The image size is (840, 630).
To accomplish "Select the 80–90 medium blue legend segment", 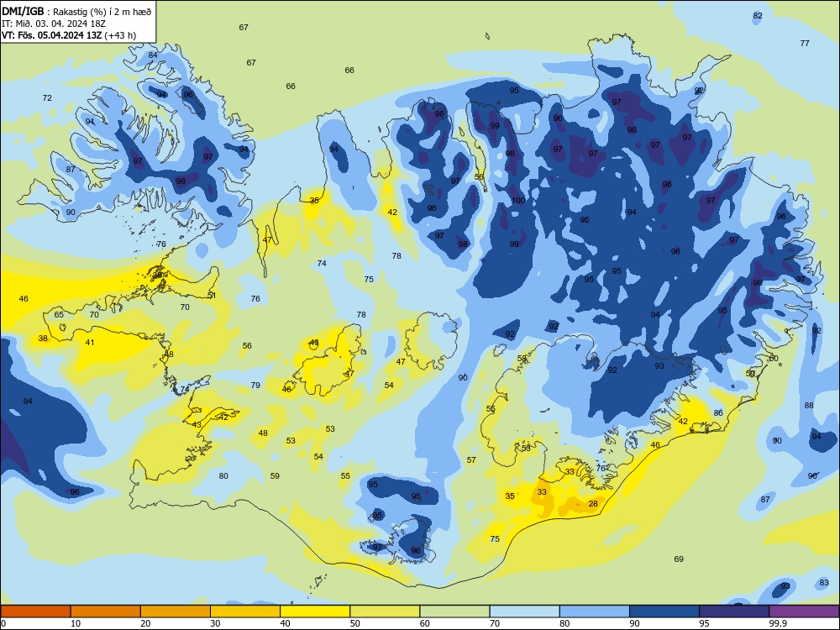I will coord(595,612).
